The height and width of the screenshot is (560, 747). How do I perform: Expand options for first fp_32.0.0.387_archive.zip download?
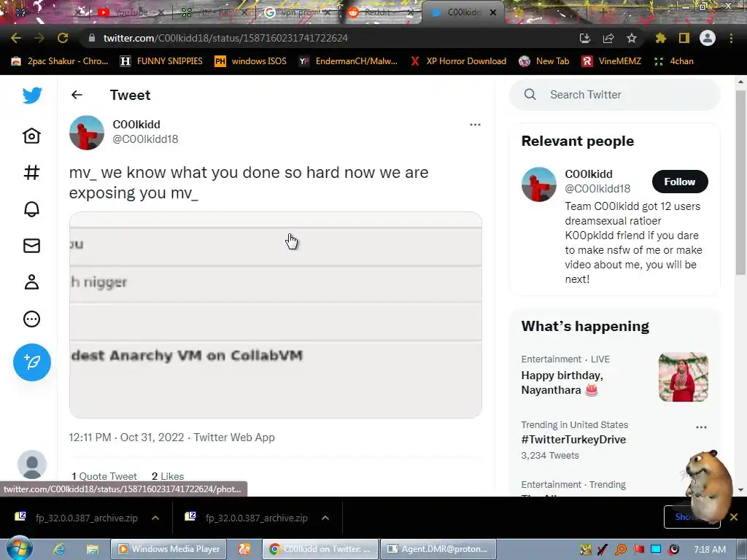click(x=155, y=518)
